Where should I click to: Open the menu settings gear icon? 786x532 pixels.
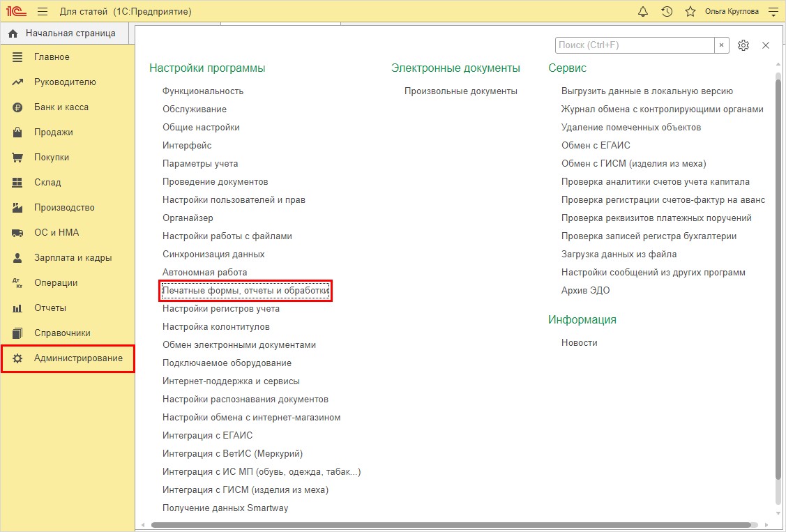(x=743, y=45)
